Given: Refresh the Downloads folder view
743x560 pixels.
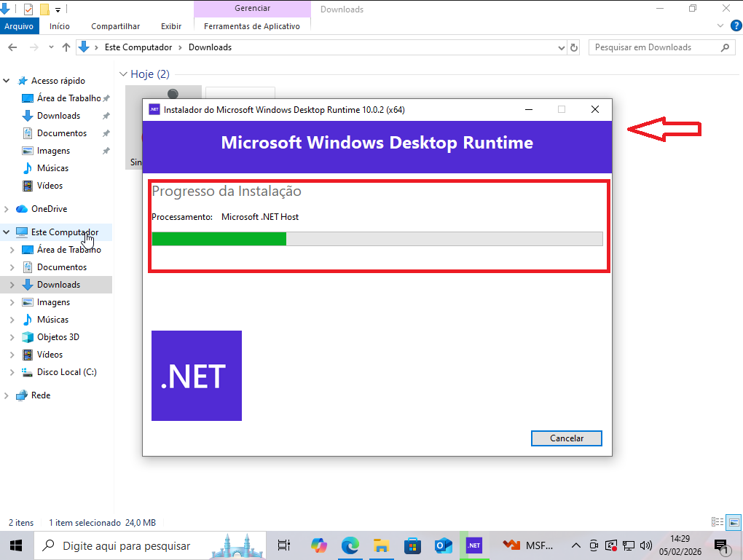Looking at the screenshot, I should coord(574,47).
